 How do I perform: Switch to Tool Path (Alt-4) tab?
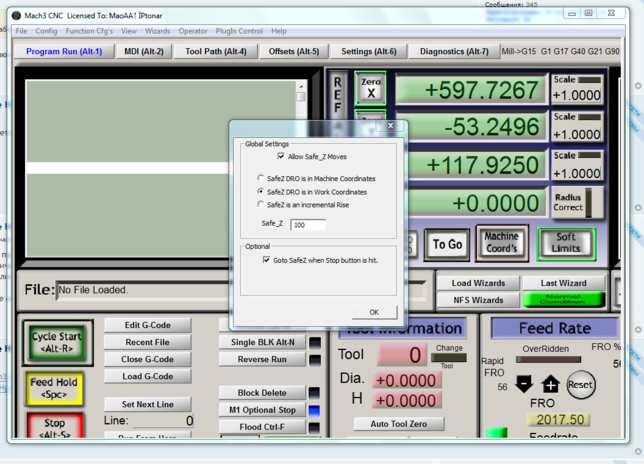[x=216, y=52]
